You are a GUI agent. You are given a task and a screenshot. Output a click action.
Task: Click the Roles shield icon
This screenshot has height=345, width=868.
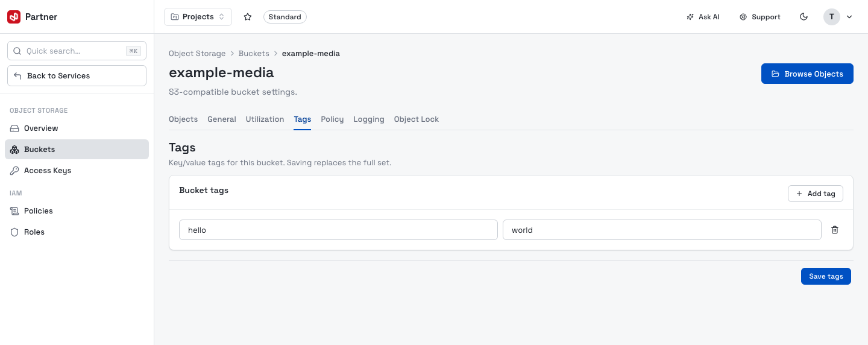coord(14,232)
